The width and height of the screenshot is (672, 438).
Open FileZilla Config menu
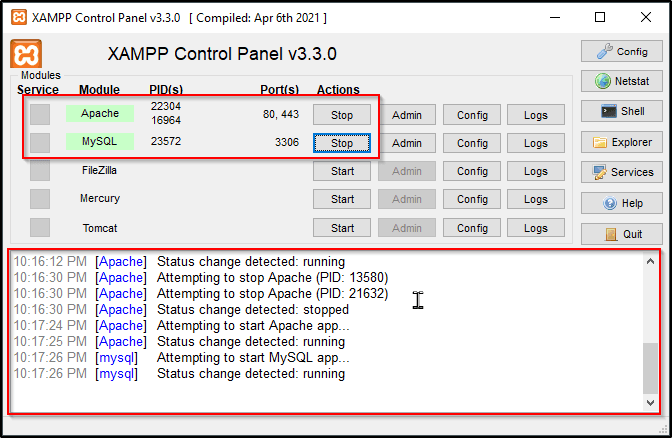(x=472, y=171)
